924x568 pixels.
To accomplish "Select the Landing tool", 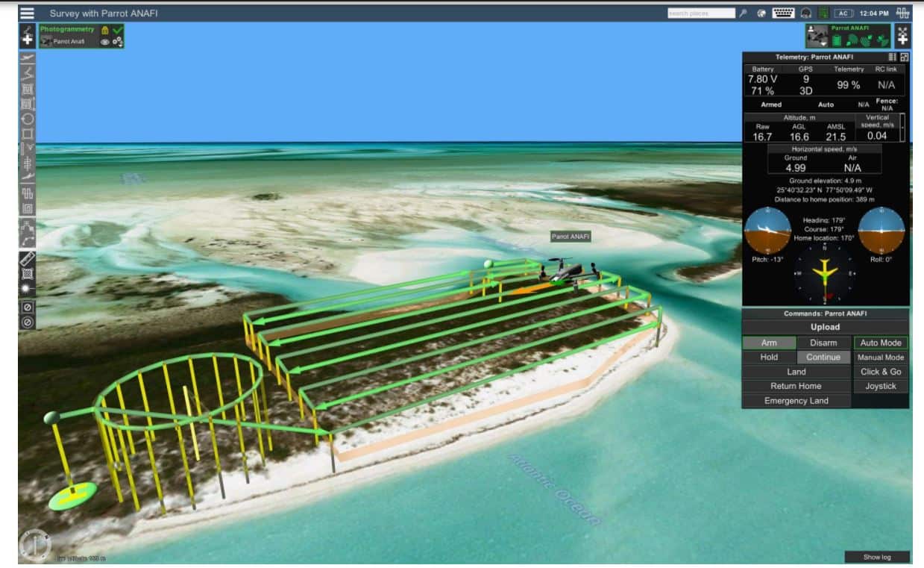I will 28,178.
